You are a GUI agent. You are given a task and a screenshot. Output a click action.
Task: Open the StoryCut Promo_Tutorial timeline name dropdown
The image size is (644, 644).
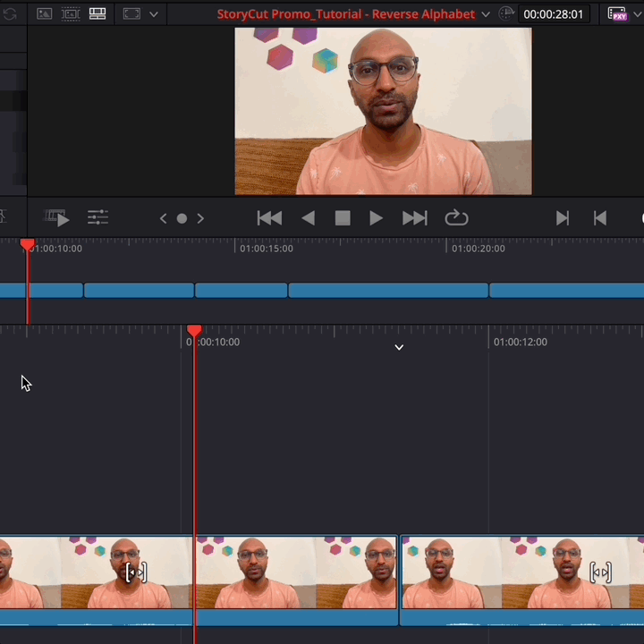486,14
